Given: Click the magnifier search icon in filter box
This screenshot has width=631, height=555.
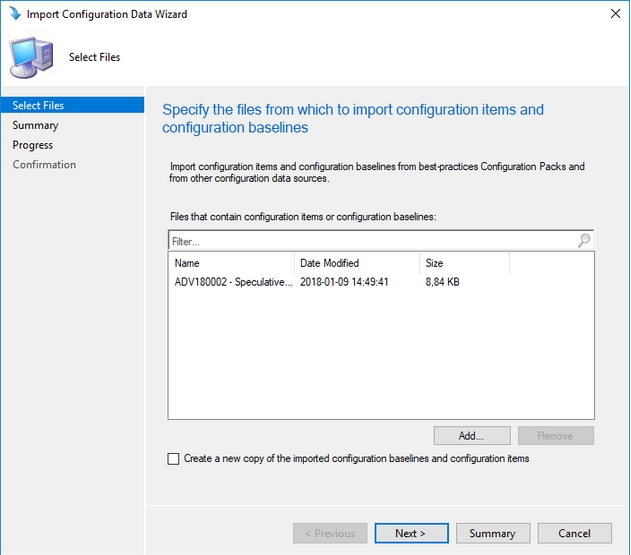Looking at the screenshot, I should pos(584,241).
